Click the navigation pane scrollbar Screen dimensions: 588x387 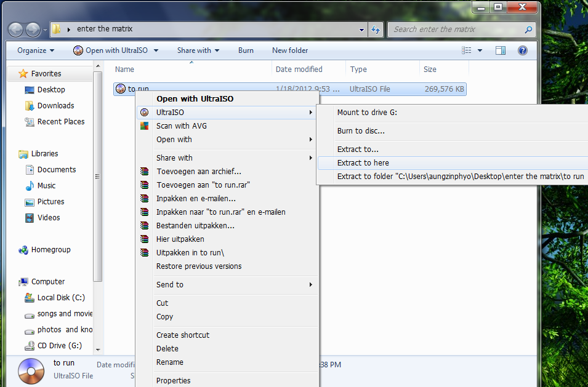(x=97, y=176)
